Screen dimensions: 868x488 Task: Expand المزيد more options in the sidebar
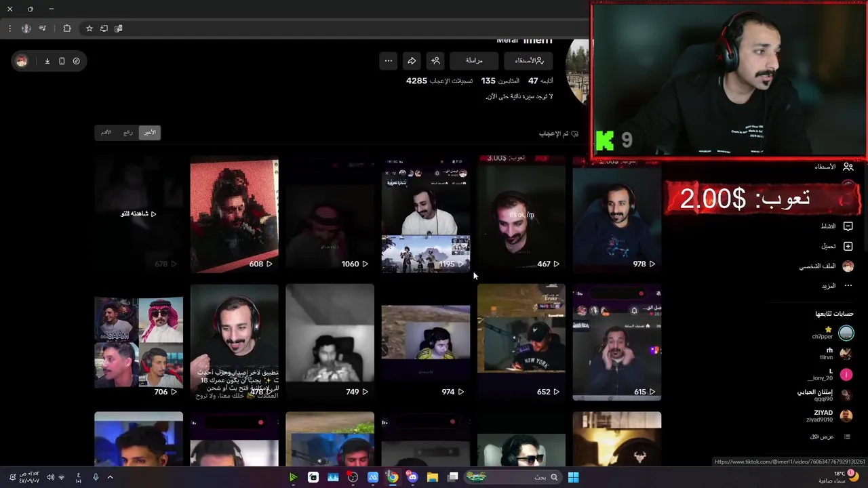pos(836,286)
